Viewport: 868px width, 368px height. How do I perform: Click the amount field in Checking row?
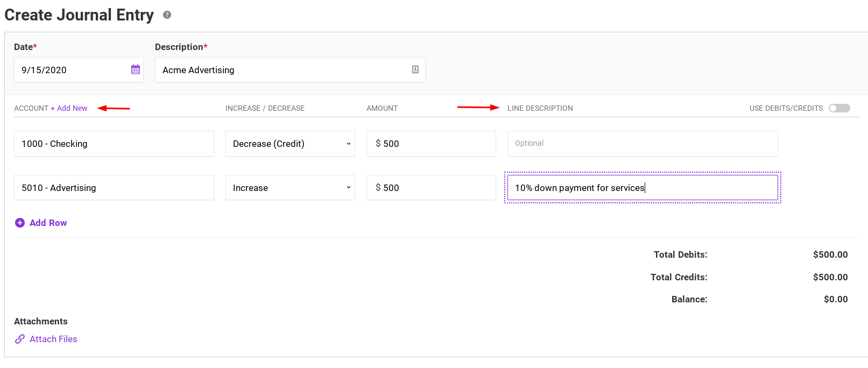point(431,144)
